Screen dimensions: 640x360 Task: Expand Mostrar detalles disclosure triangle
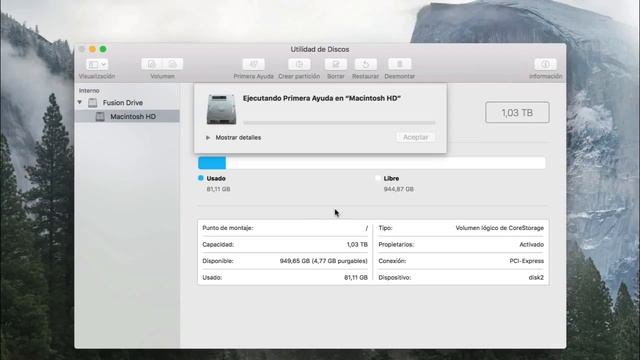point(208,138)
